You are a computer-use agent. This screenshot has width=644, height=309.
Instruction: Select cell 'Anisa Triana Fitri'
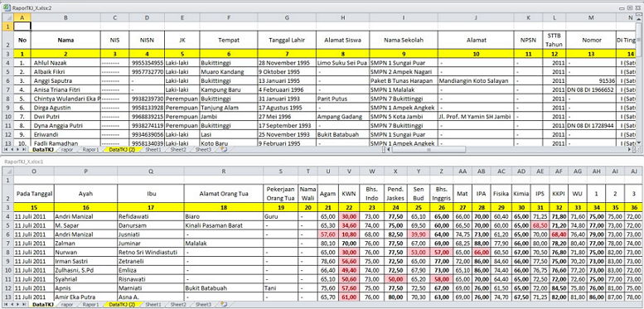65,89
